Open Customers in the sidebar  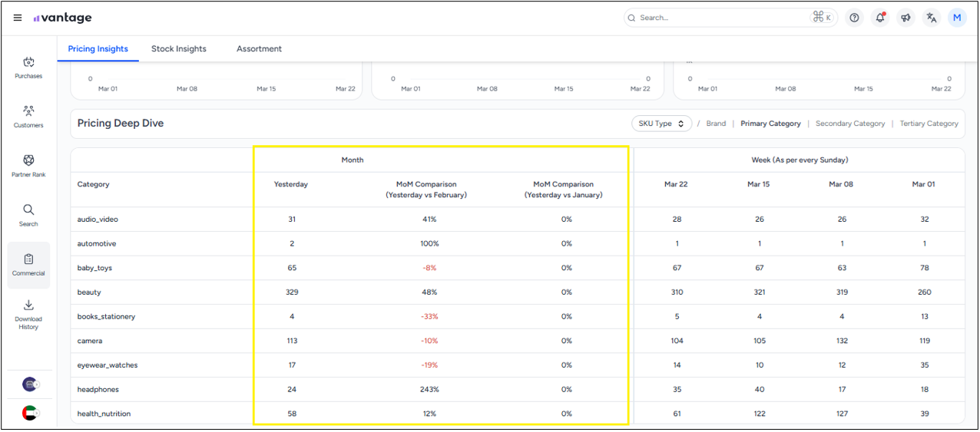(28, 117)
